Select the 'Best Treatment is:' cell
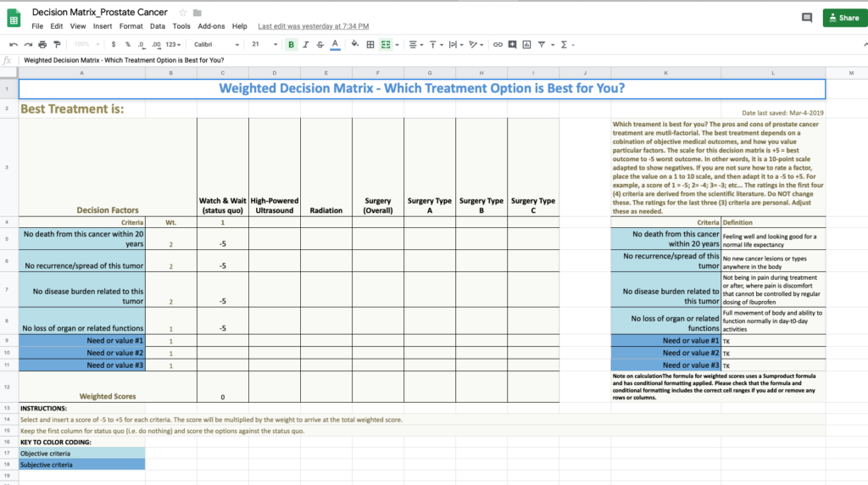Viewport: 868px width, 485px height. (x=82, y=109)
